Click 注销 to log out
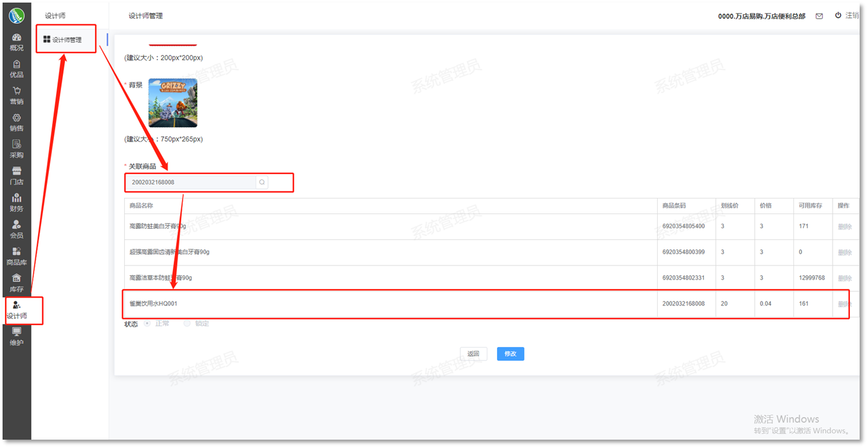 [847, 15]
